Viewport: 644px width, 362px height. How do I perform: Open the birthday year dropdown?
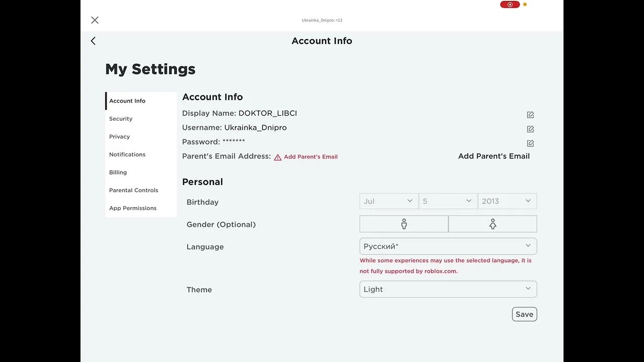point(507,201)
